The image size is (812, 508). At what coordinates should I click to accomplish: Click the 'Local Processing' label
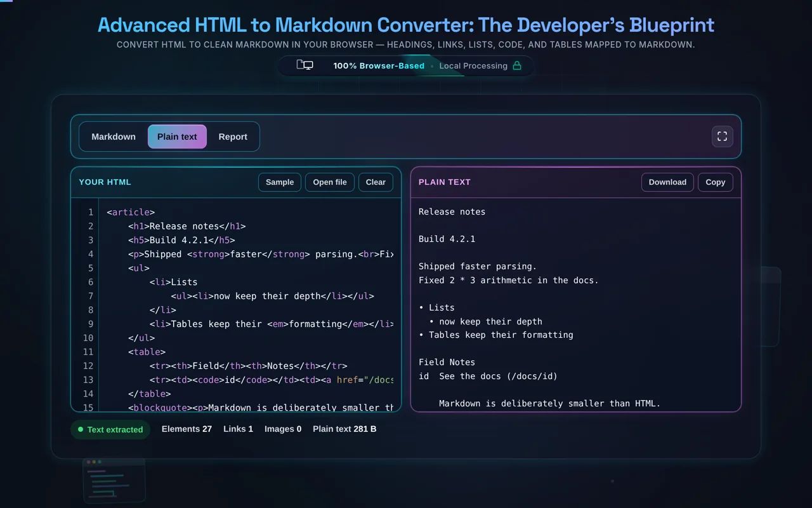[473, 65]
